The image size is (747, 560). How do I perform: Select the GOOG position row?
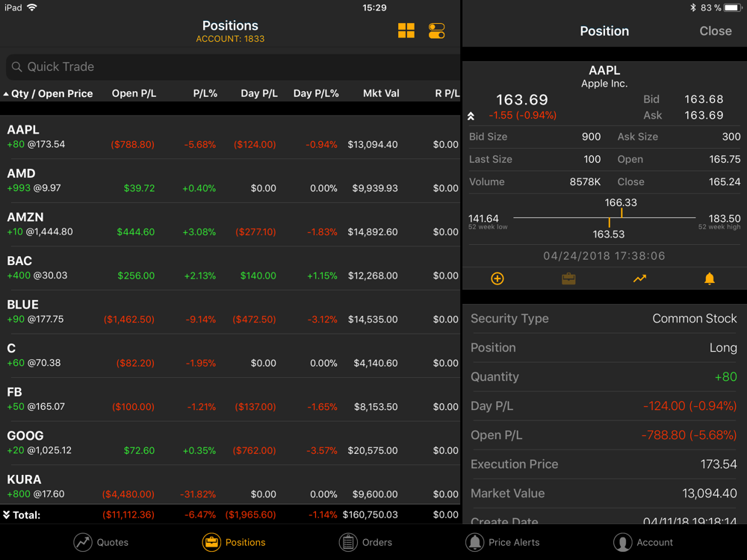[230, 444]
